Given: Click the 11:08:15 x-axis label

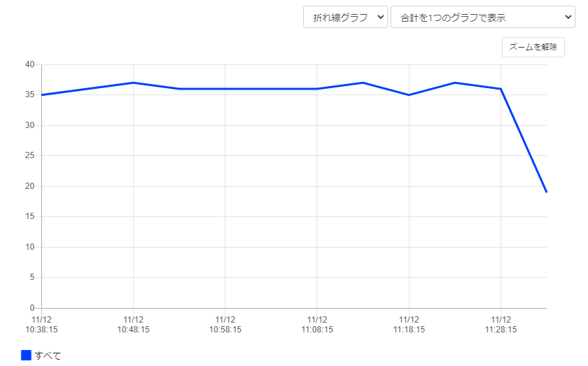Looking at the screenshot, I should tap(317, 324).
